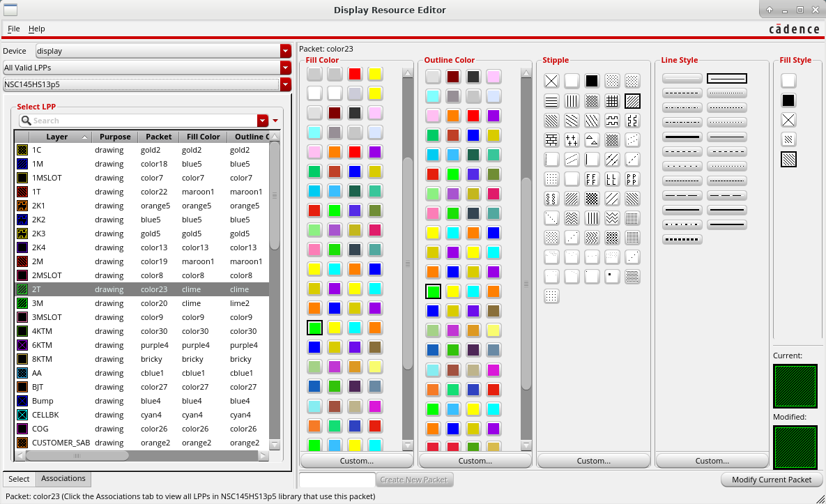The height and width of the screenshot is (504, 826).
Task: Choose the X-cross Fill Style option
Action: click(x=788, y=120)
